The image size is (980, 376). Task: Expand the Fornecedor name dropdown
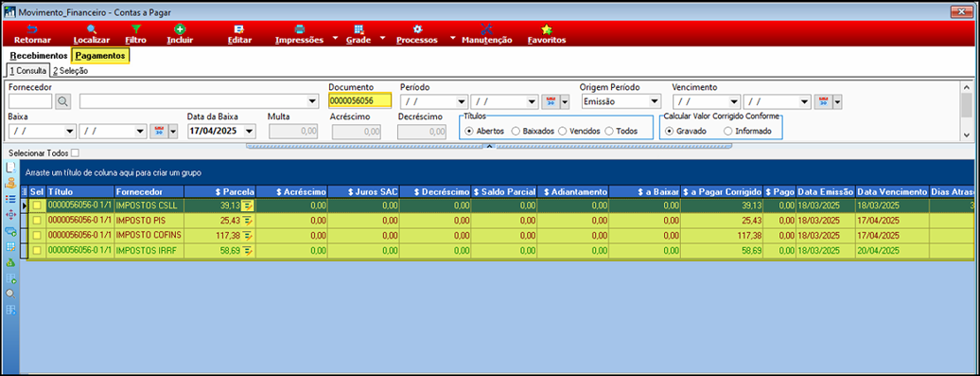click(x=312, y=101)
